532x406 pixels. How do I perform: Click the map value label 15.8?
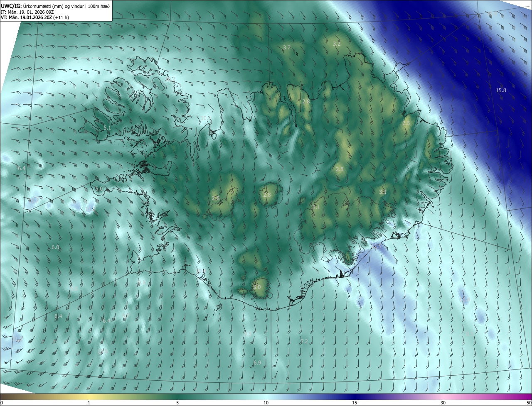pyautogui.click(x=501, y=90)
